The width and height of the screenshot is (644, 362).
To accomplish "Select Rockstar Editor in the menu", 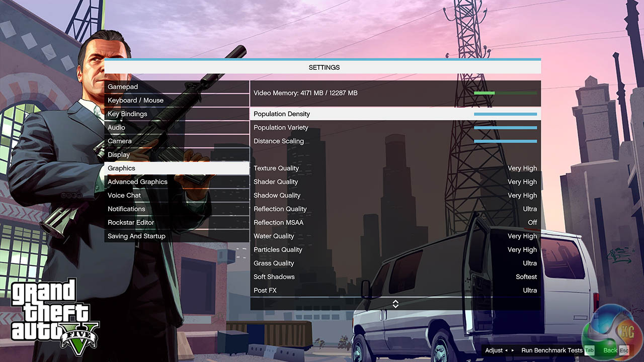I will (177, 223).
